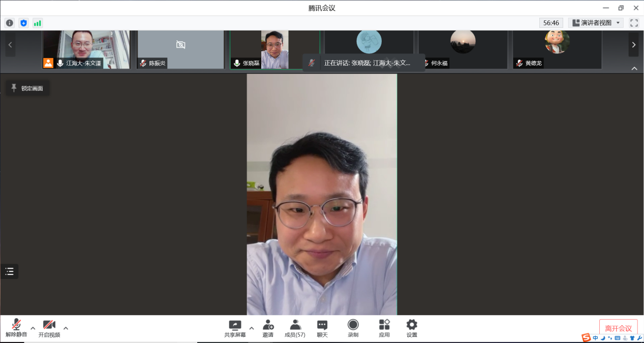The image size is (644, 343).
Task: Pin the video with 锁定画面
Action: (x=27, y=88)
